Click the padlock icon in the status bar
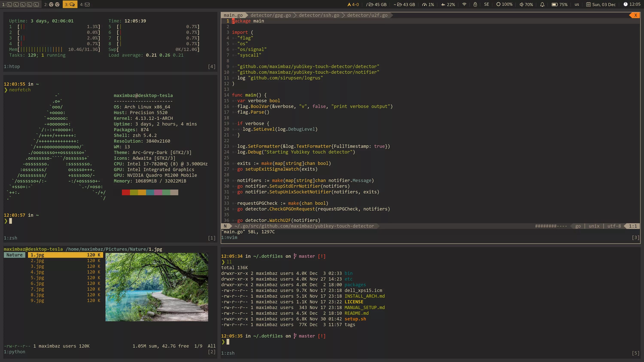 coord(475,4)
